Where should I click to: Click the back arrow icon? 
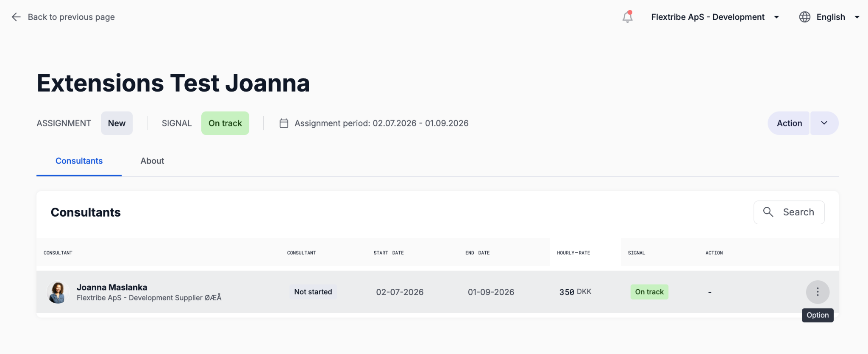point(16,17)
